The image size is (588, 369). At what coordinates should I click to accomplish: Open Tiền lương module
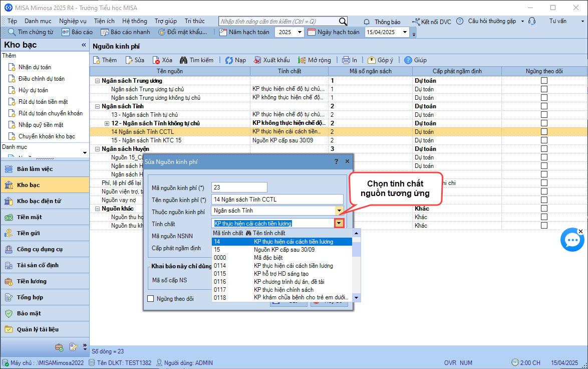coord(45,281)
